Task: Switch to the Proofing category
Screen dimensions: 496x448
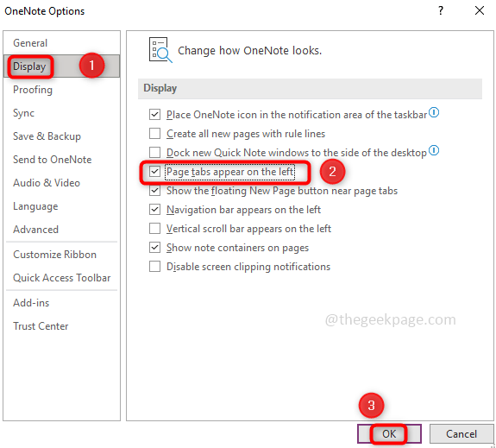Action: (33, 90)
